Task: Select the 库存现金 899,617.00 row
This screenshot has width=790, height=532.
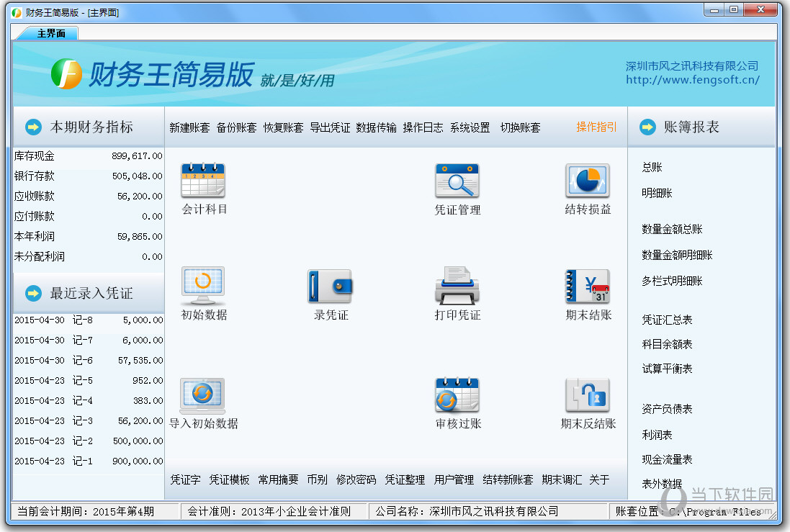Action: pyautogui.click(x=88, y=156)
